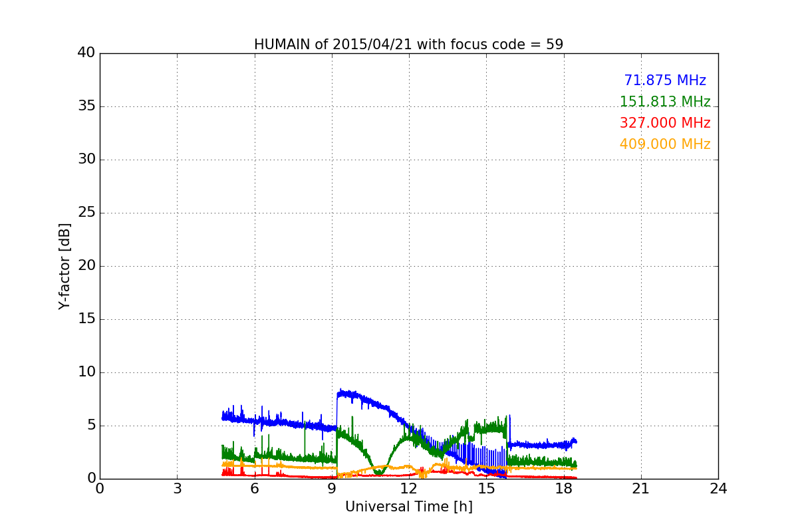Click y-axis tick value 20
This screenshot has width=798, height=532.
86,266
